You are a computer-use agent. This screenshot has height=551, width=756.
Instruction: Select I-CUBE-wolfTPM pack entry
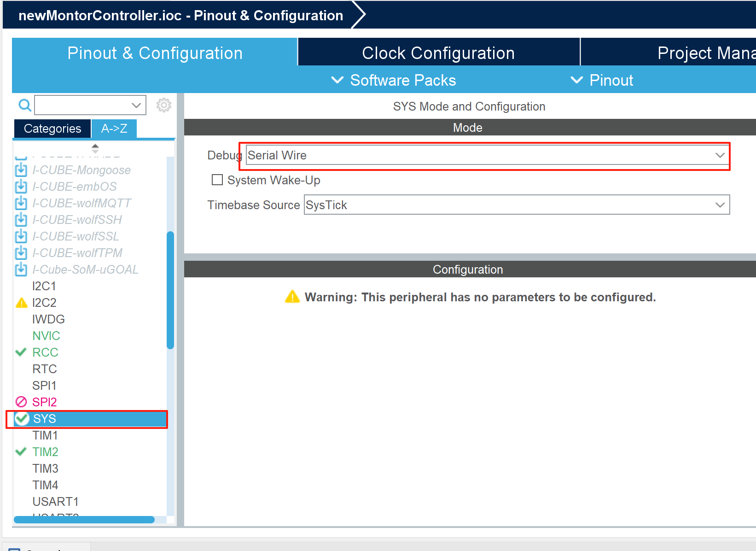(77, 253)
